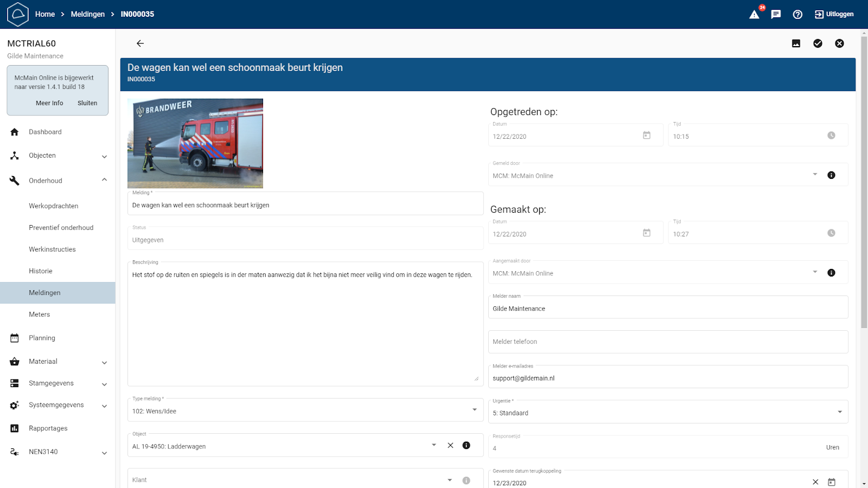Open the chat messages icon
The height and width of the screenshot is (488, 868).
tap(776, 15)
